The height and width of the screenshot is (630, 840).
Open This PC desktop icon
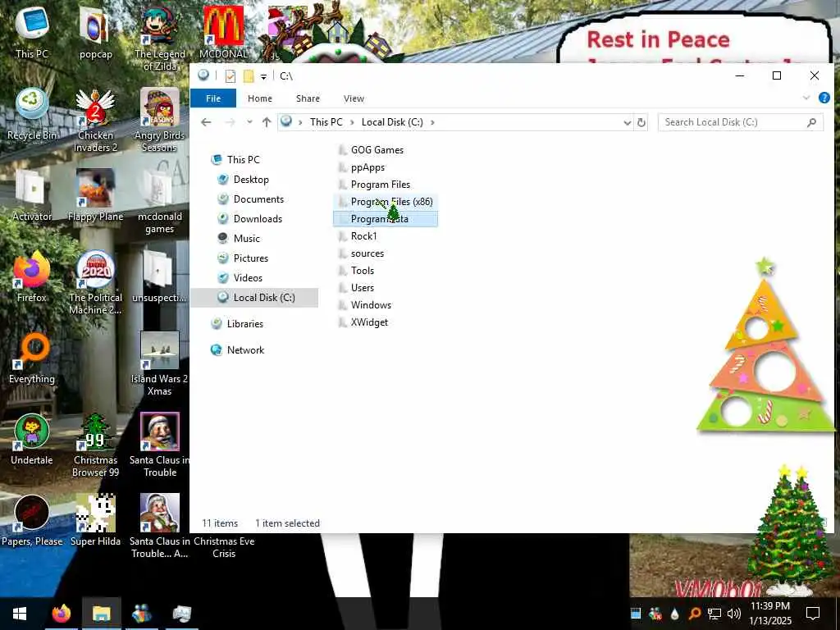point(32,32)
